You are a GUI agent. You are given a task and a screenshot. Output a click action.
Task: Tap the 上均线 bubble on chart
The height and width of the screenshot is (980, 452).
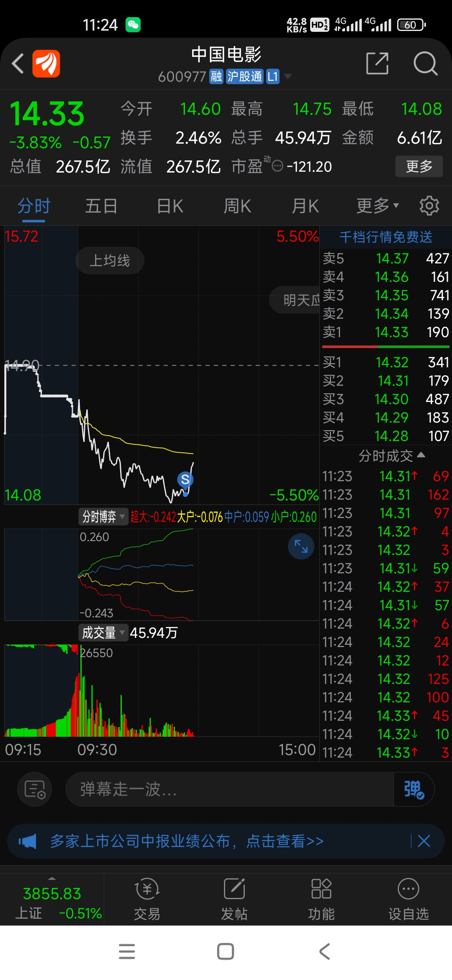(x=110, y=260)
